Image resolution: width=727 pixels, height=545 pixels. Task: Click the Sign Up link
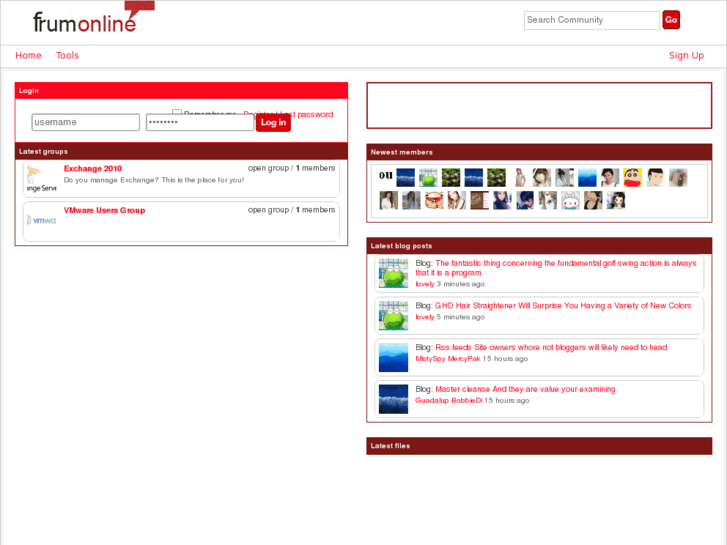[x=686, y=56]
